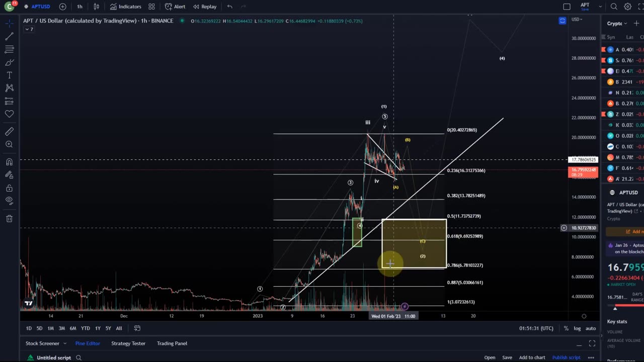Open the Crypto watchlist dropdown
Image resolution: width=644 pixels, height=362 pixels.
pyautogui.click(x=617, y=23)
